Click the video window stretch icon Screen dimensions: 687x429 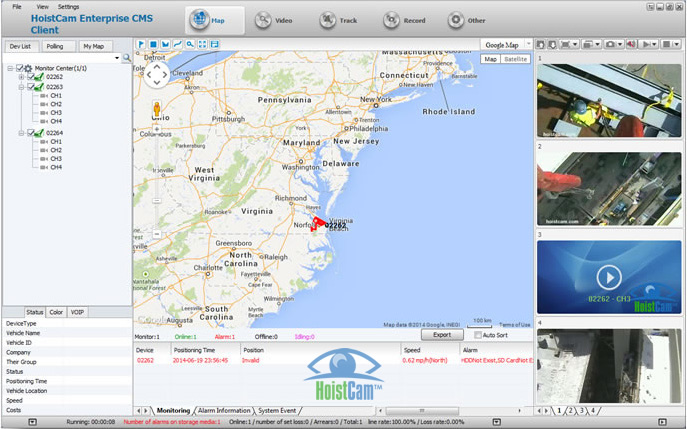[x=566, y=44]
